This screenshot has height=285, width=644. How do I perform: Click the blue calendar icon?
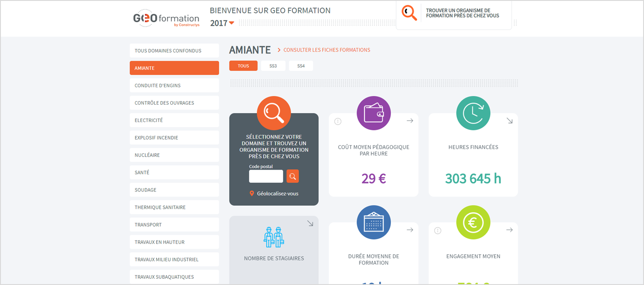coord(373,222)
